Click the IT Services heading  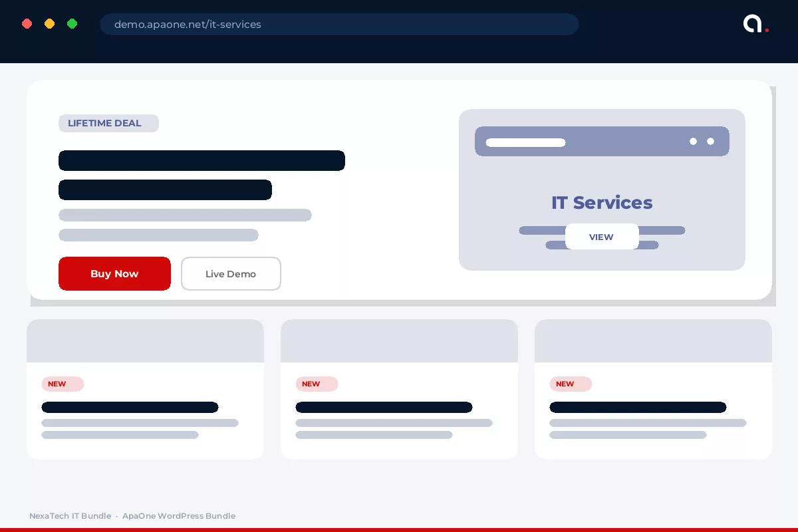click(x=602, y=202)
